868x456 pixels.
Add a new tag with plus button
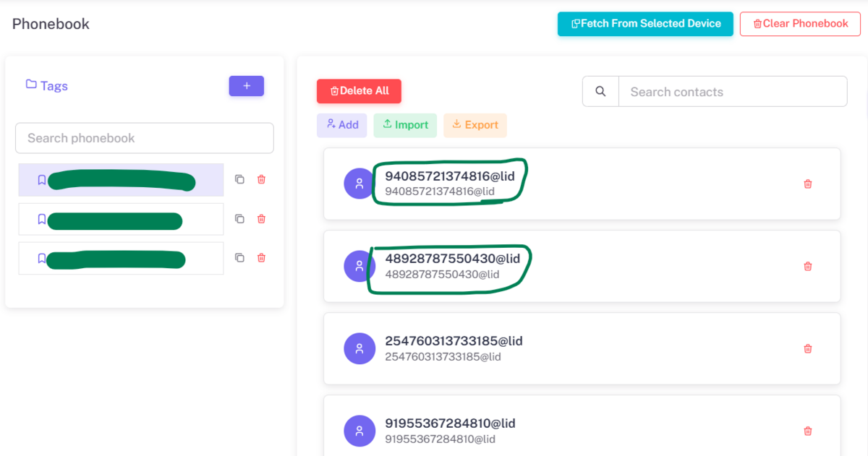[247, 86]
